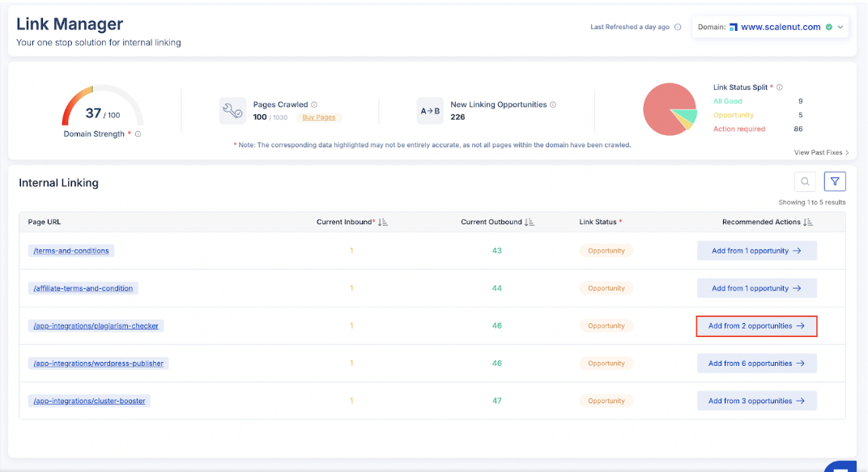Click Add from 2 opportunities button
This screenshot has width=868, height=472.
point(756,325)
